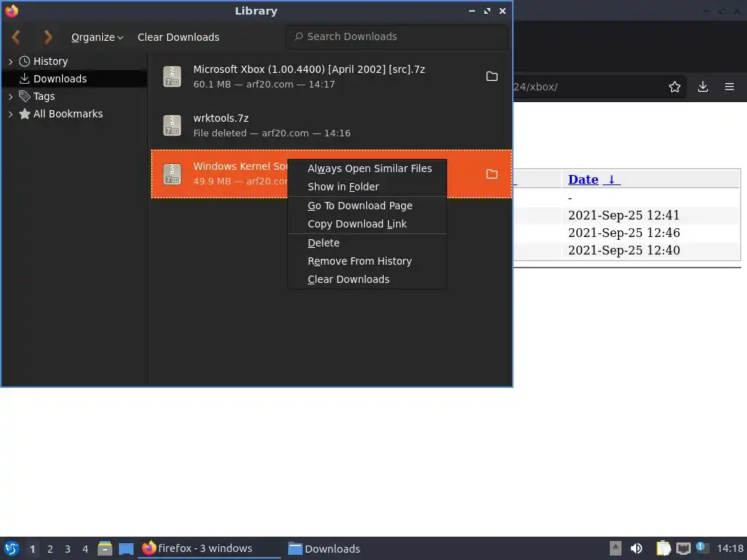
Task: Click the wrktools.7z file icon
Action: pos(172,125)
